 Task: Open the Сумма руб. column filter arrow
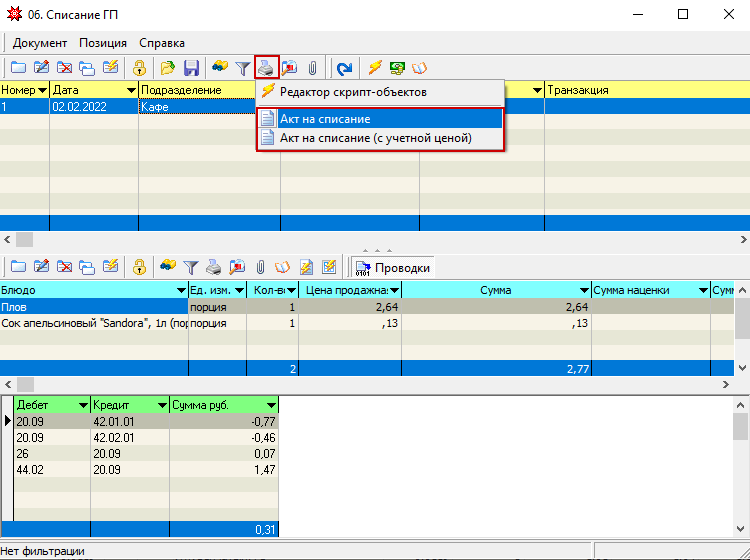tap(271, 406)
